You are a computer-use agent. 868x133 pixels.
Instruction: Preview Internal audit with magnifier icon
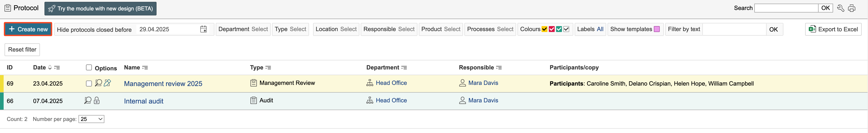[x=88, y=100]
